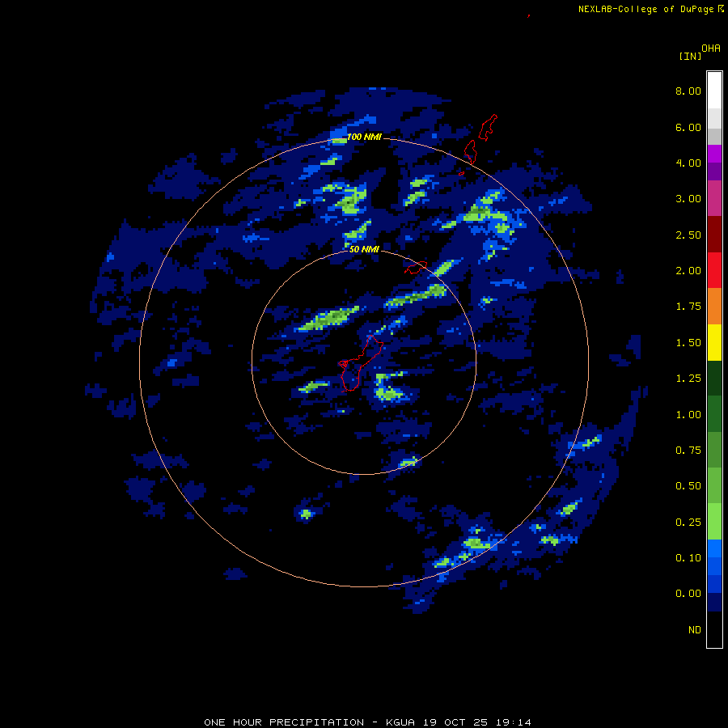Click the 0.25 legend value
728x728 pixels.
tap(688, 523)
